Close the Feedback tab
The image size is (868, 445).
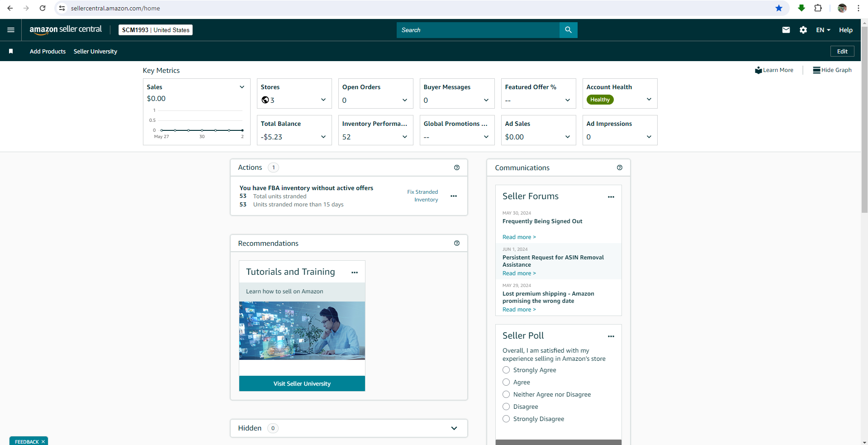(43, 442)
